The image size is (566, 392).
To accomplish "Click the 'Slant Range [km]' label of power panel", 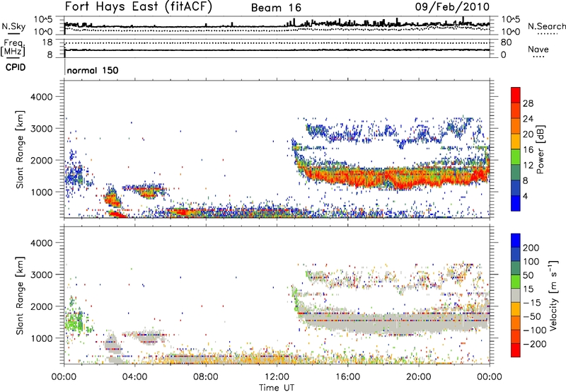I will pos(20,149).
